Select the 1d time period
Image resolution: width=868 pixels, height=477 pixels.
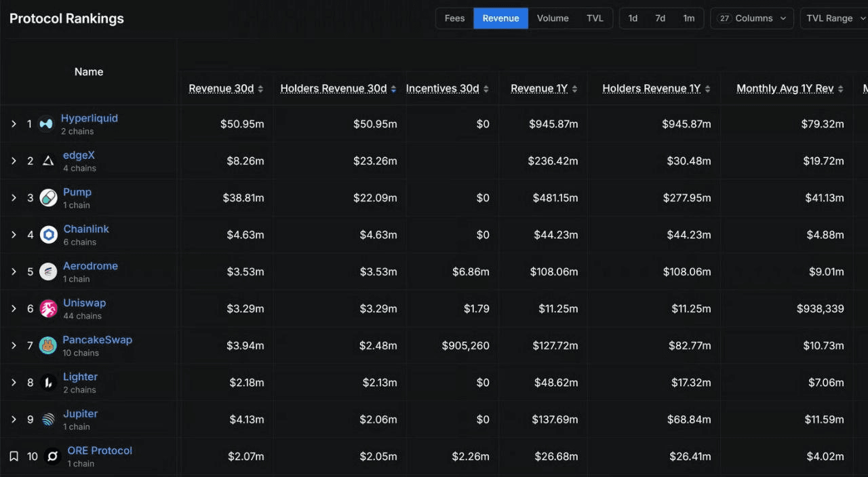click(x=633, y=18)
